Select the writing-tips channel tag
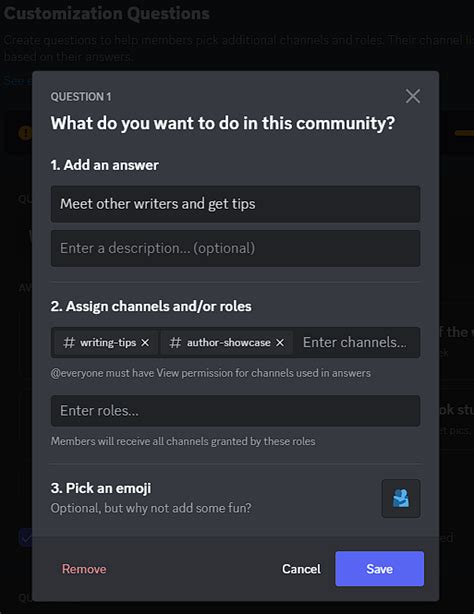474x614 pixels. coord(106,343)
